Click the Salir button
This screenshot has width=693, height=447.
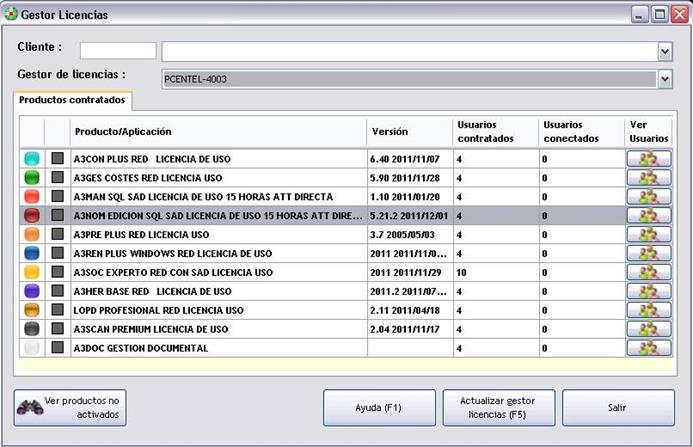617,408
